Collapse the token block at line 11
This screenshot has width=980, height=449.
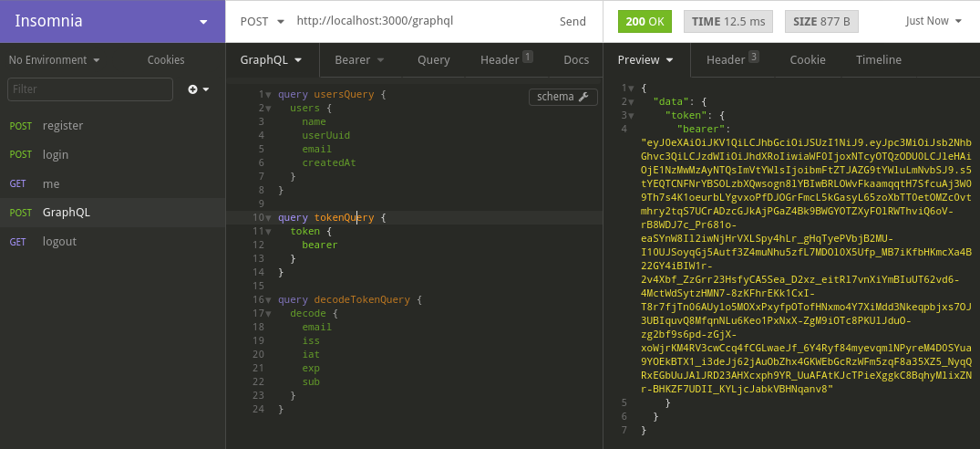tap(268, 232)
